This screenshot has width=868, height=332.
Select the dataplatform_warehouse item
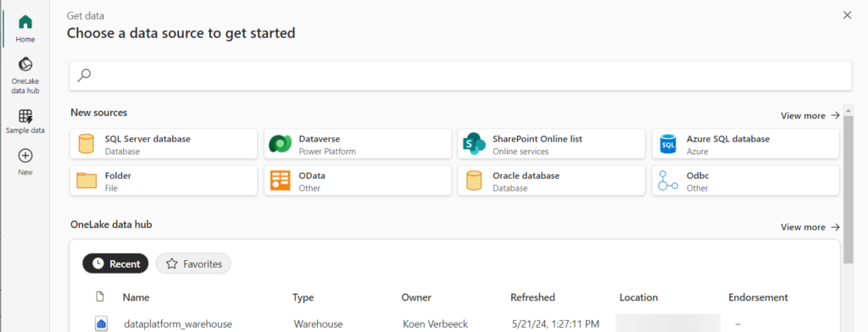click(178, 324)
